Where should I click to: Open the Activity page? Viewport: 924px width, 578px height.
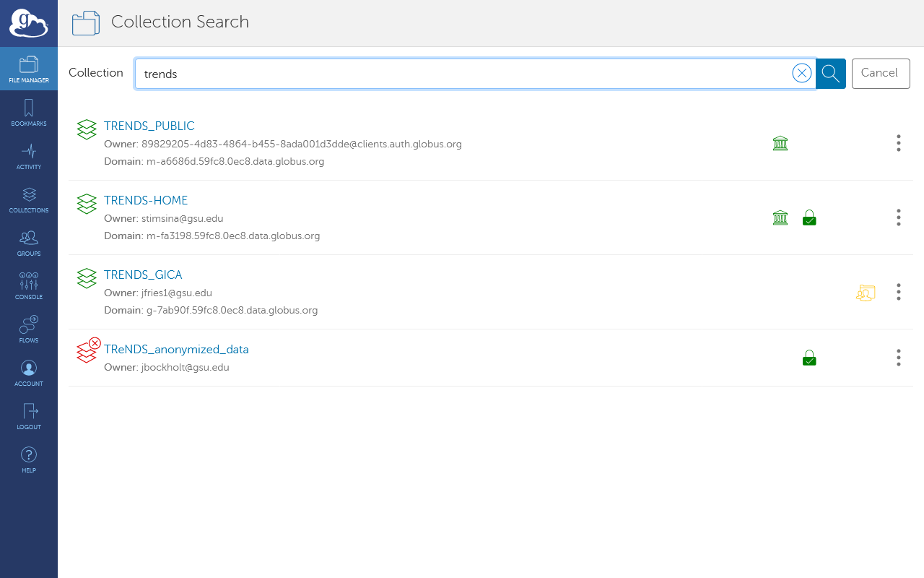(x=29, y=156)
